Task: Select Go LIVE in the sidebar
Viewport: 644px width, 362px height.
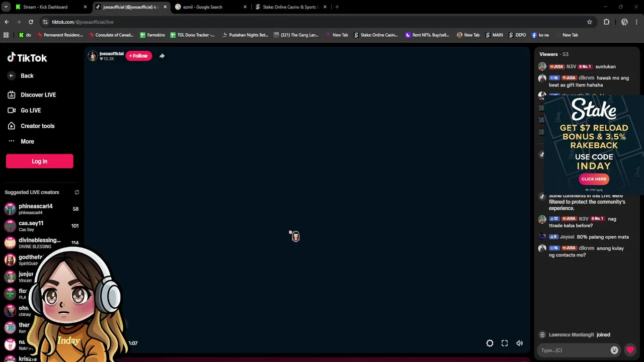Action: point(25,110)
